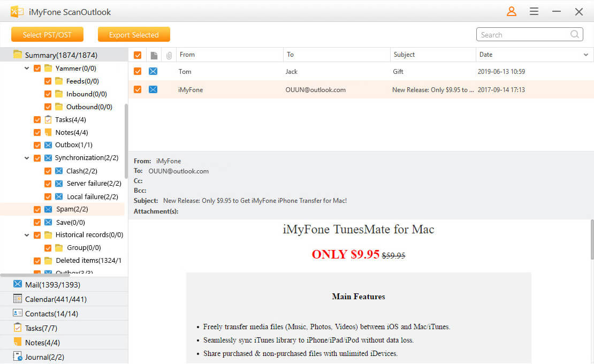Toggle the Deleted items folder checkbox
Screen dimensions: 594x364
[37, 260]
